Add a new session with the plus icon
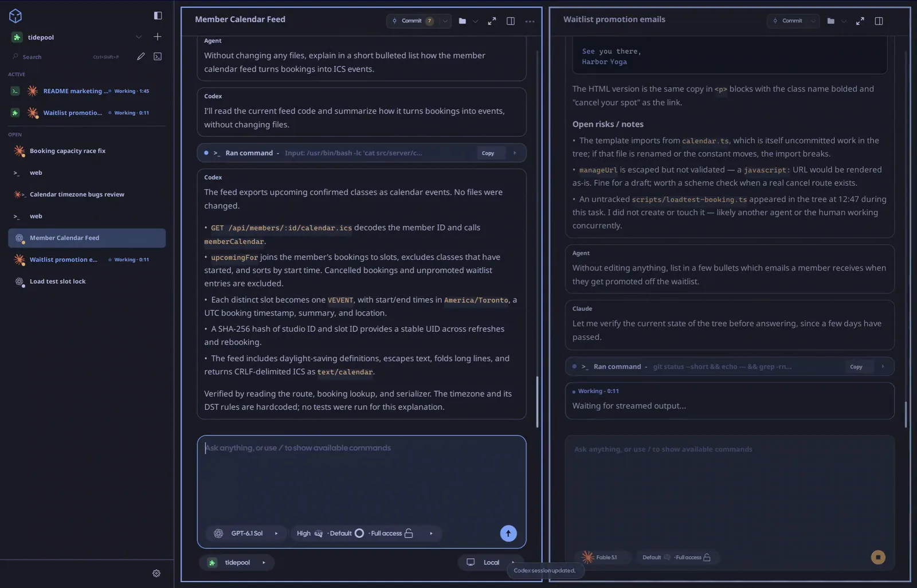 158,37
